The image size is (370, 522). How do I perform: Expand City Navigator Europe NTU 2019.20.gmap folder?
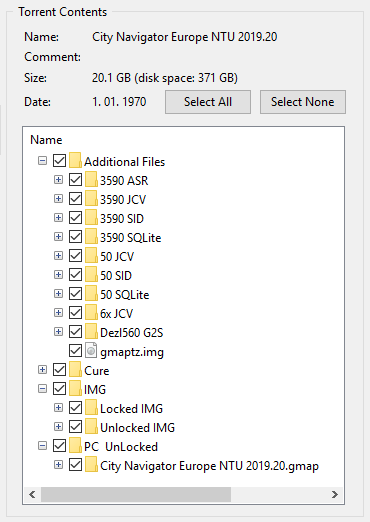(58, 465)
